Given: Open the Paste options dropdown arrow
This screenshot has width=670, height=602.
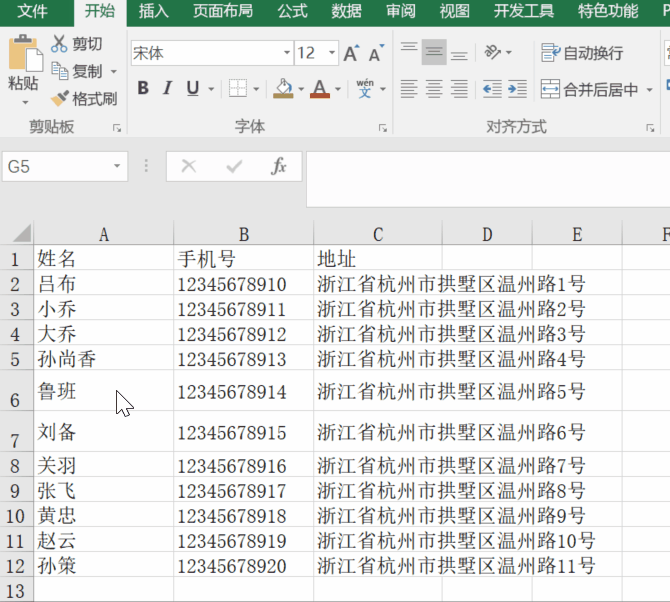Looking at the screenshot, I should click(x=25, y=103).
